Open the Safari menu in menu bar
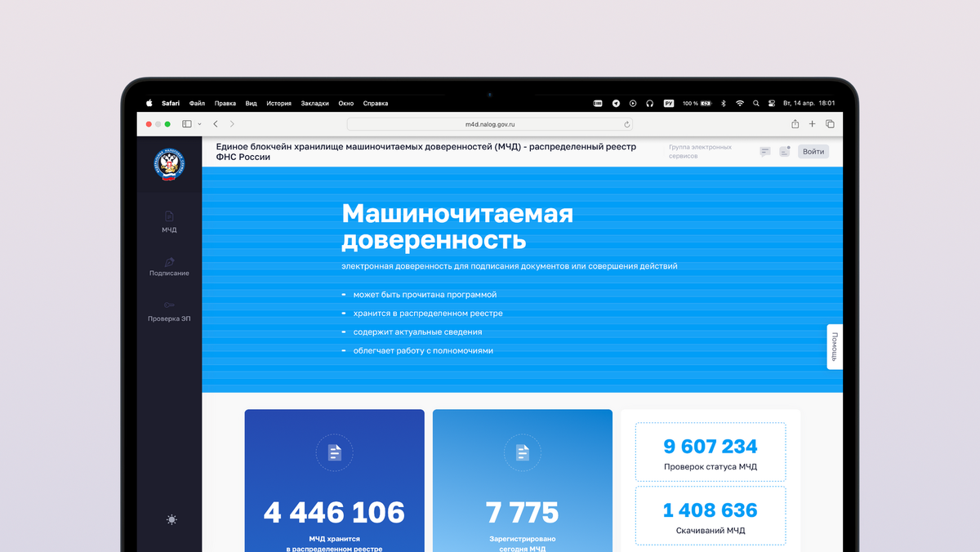This screenshot has height=552, width=980. point(171,104)
